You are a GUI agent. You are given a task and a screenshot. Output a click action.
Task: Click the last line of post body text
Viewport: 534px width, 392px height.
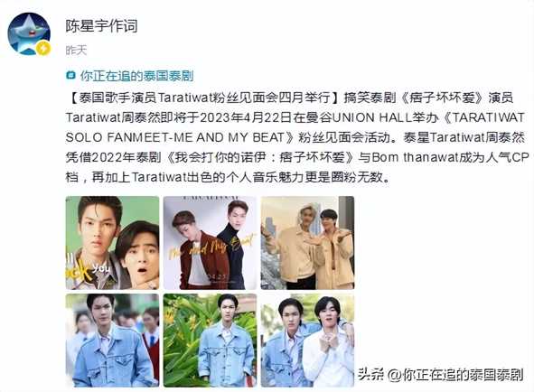coord(228,177)
